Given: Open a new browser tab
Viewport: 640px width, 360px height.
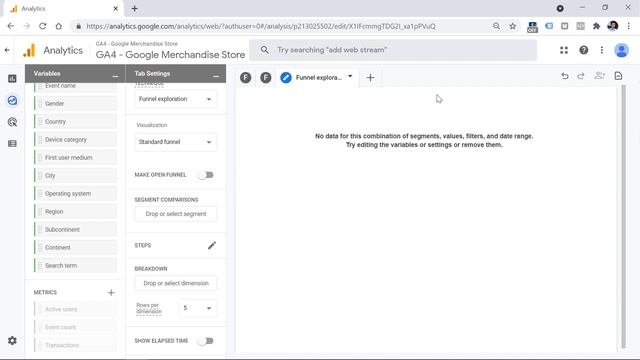Looking at the screenshot, I should click(135, 9).
